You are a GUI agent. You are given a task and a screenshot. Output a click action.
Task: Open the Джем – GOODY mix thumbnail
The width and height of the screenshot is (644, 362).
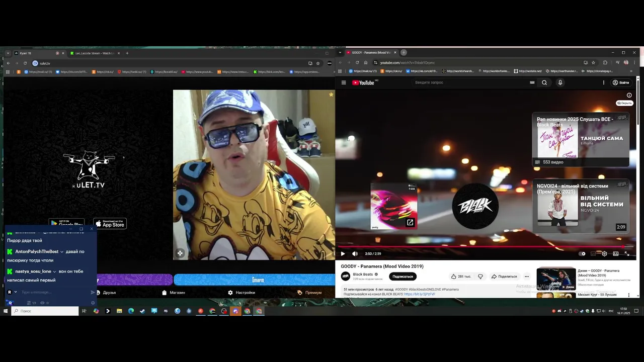556,279
